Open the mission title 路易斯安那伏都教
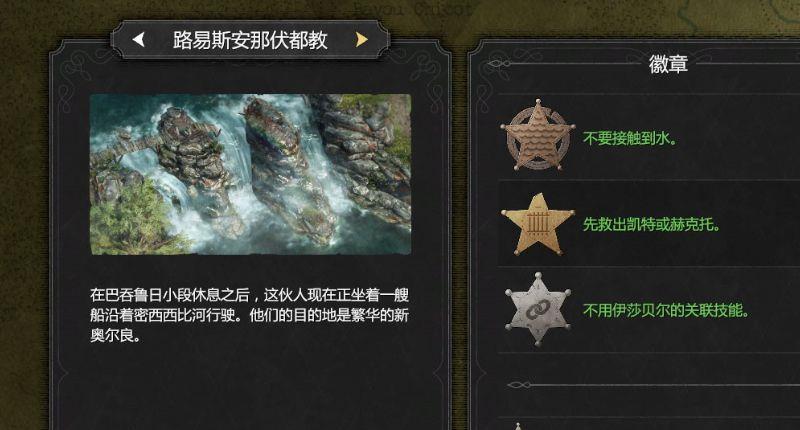This screenshot has width=800, height=430. 250,40
